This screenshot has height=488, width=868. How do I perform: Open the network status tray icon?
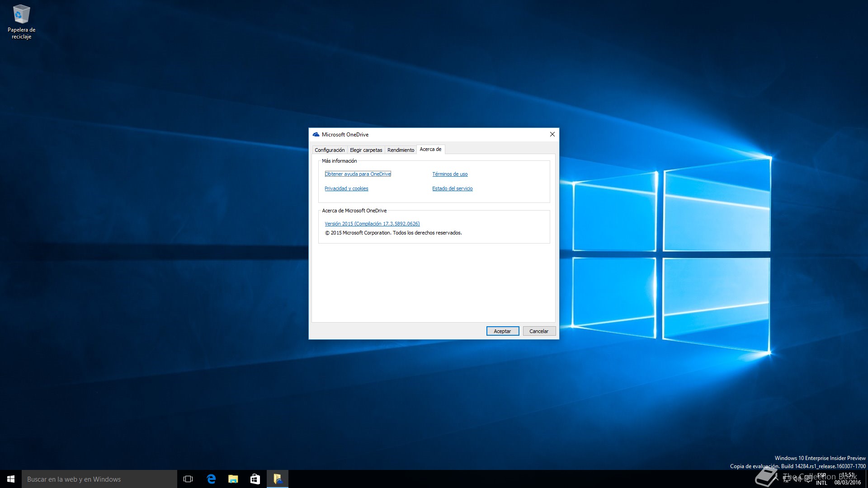pos(787,479)
